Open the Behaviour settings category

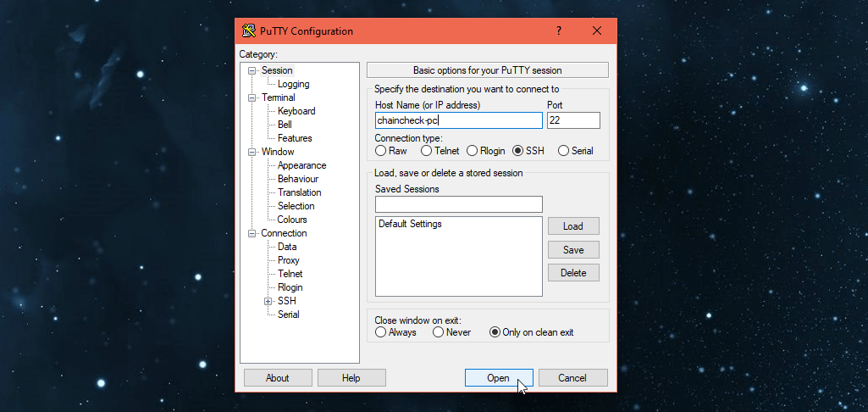[x=298, y=179]
